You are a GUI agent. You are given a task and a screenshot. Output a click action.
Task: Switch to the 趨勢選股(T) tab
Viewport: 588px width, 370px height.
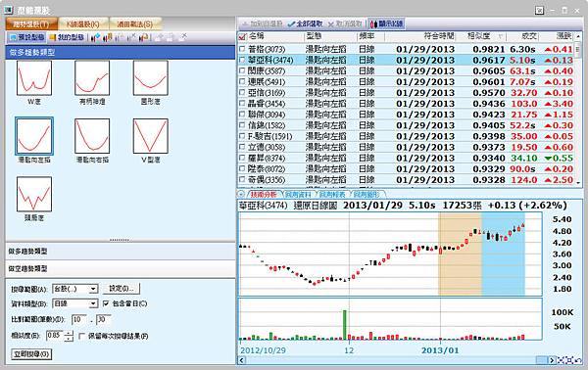coord(31,23)
